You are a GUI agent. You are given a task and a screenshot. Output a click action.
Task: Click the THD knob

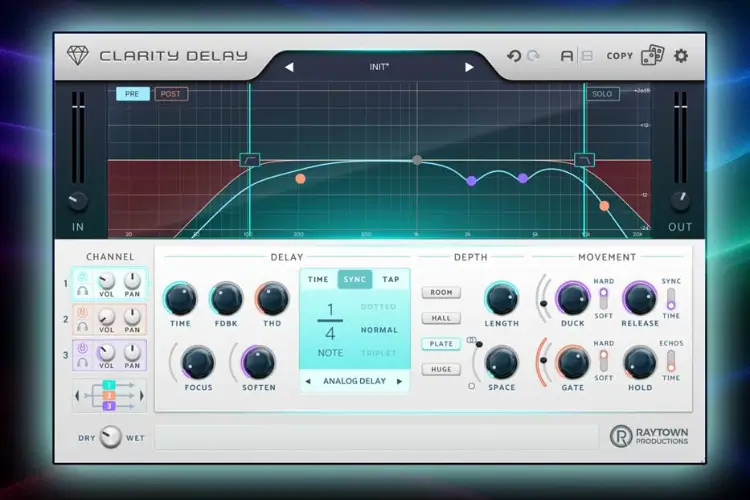272,299
